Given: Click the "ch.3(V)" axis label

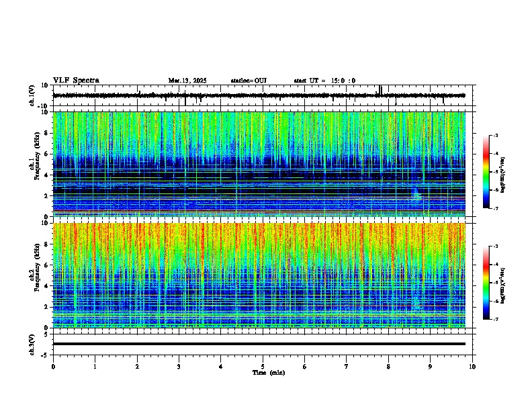Looking at the screenshot, I should (x=32, y=345).
